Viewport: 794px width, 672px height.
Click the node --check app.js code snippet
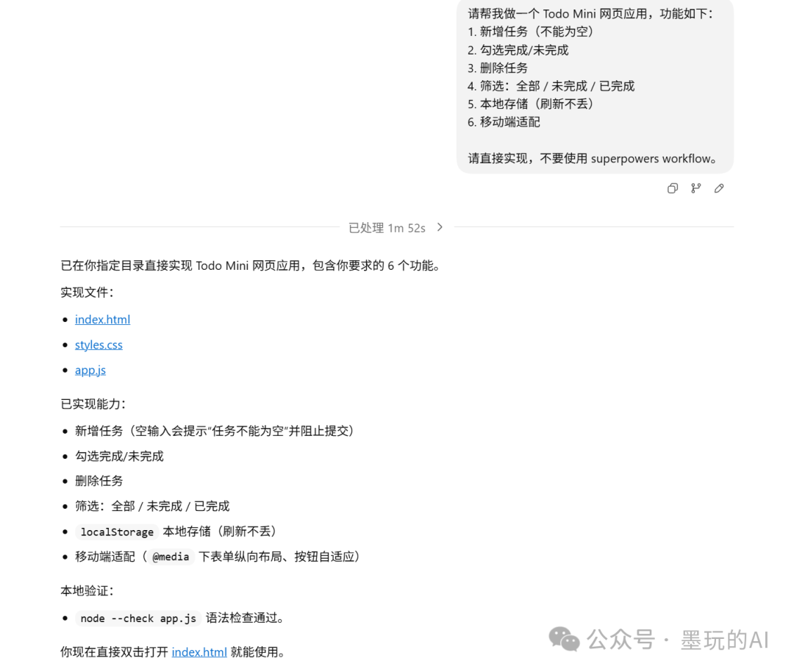pos(138,618)
